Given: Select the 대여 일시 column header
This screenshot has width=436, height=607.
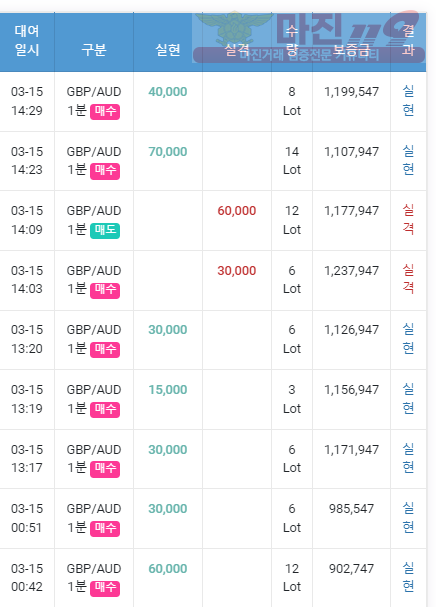Looking at the screenshot, I should 27,40.
